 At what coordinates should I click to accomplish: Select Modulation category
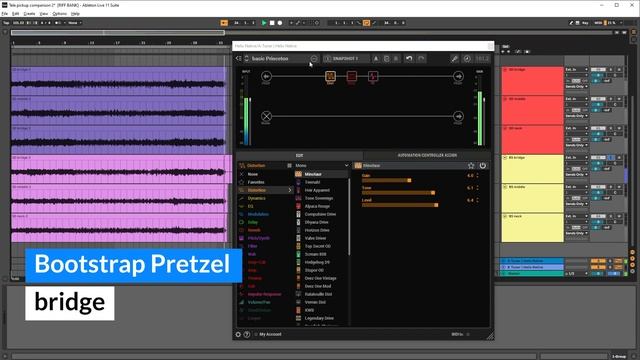[x=258, y=214]
